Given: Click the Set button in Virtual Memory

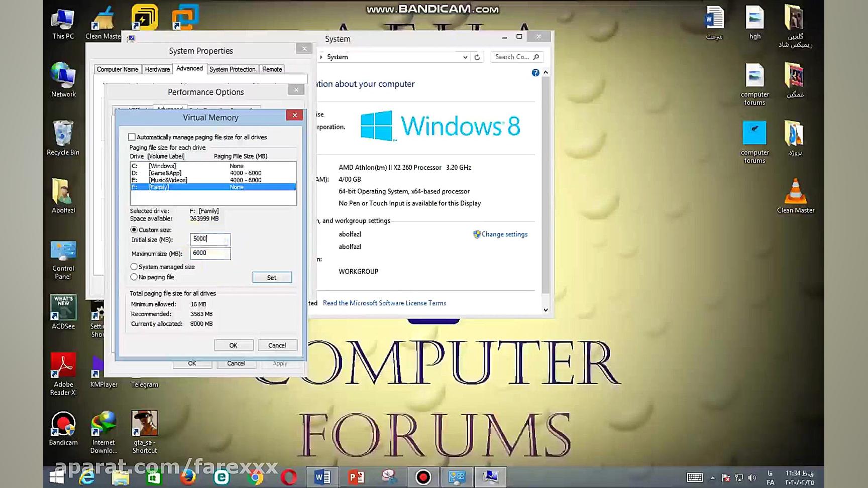Looking at the screenshot, I should tap(272, 278).
